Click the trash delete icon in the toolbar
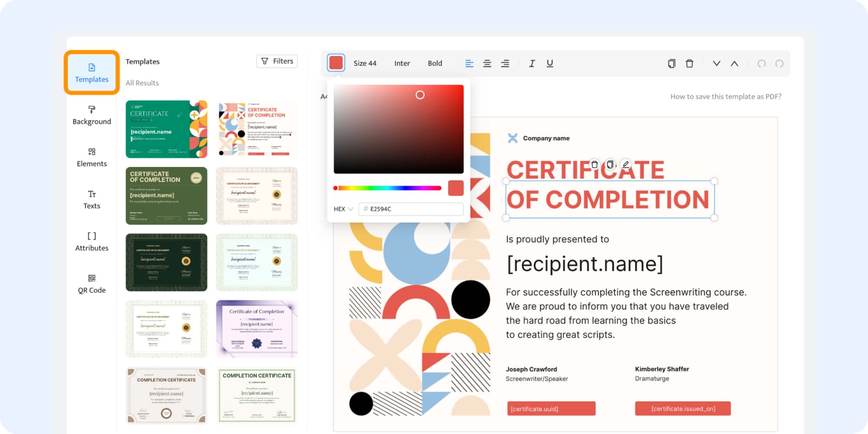Screen dimensions: 868x434 (689, 64)
